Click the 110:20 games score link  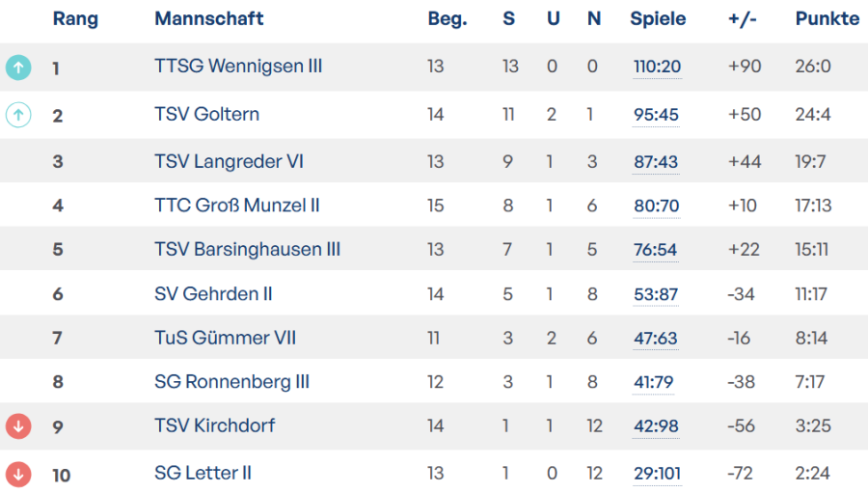pos(657,67)
